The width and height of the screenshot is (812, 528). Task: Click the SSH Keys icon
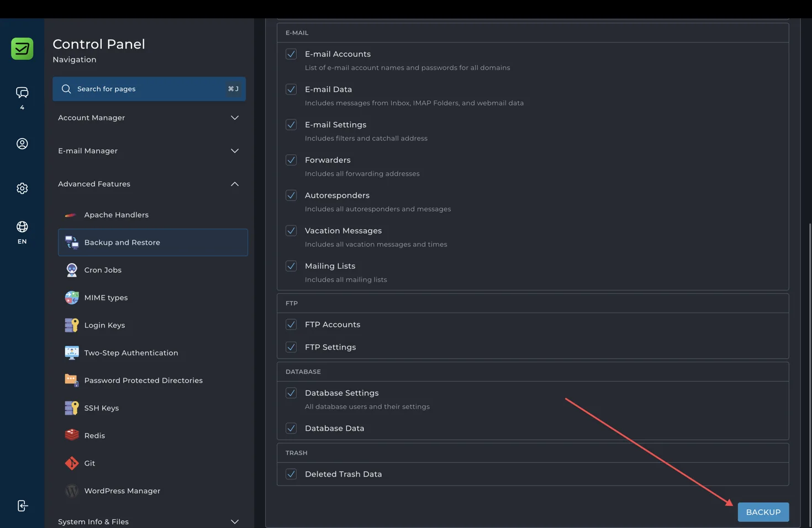pyautogui.click(x=72, y=408)
